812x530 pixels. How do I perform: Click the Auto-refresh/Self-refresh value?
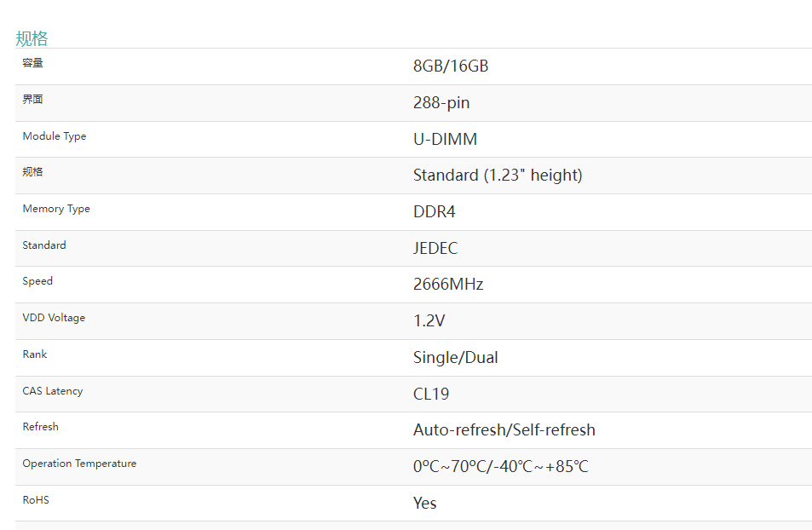click(504, 429)
